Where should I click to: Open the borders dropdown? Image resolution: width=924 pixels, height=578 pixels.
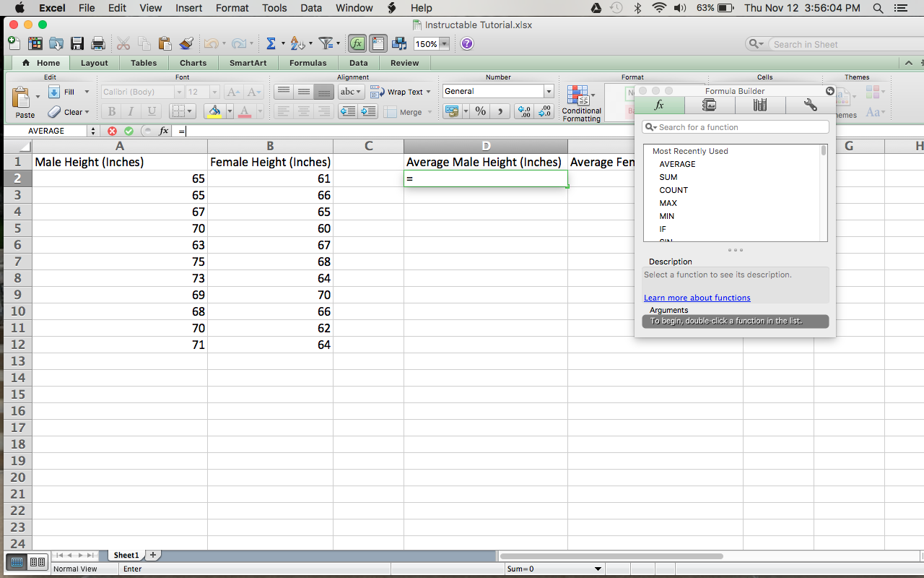pos(191,111)
